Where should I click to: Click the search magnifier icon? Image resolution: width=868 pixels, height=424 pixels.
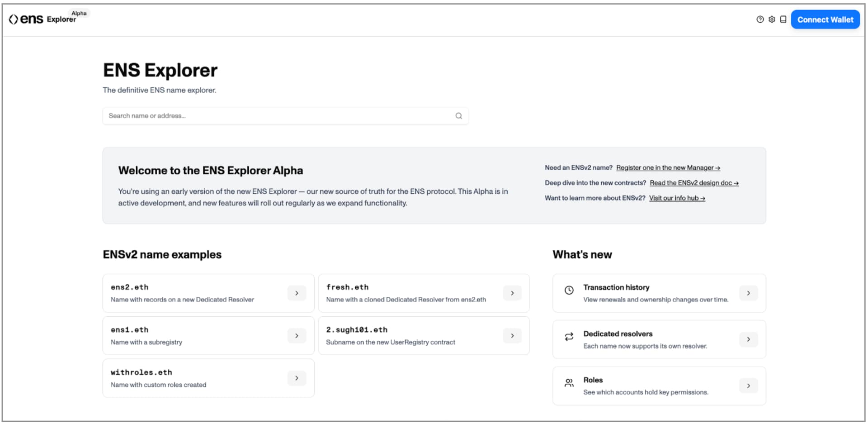pyautogui.click(x=458, y=116)
